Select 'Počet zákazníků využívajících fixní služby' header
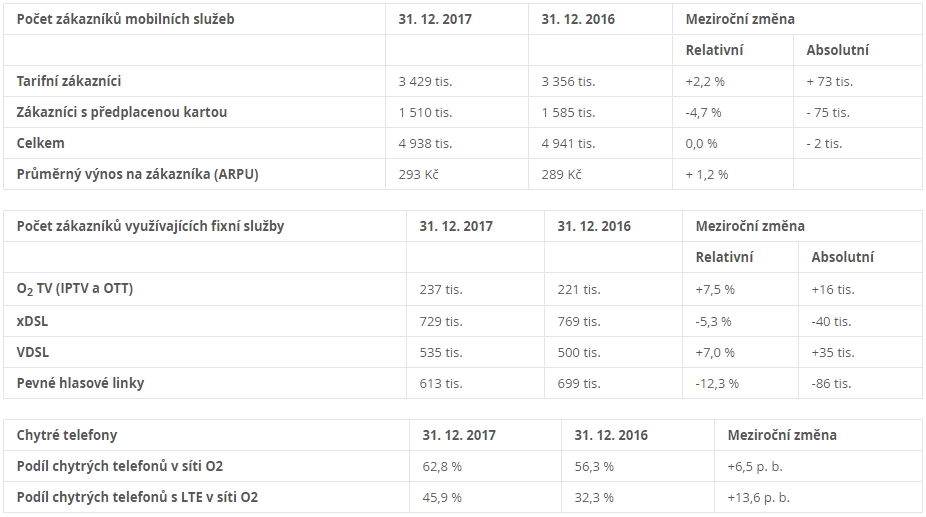The image size is (926, 517). (x=150, y=226)
